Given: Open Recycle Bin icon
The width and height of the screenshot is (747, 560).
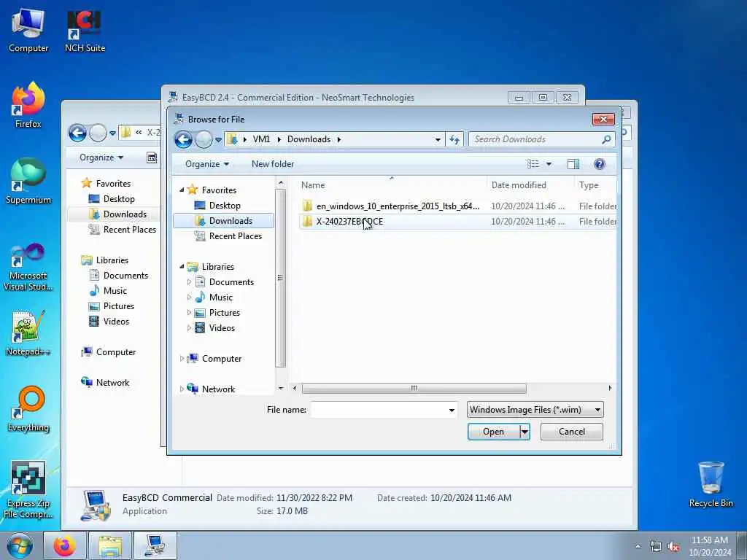Looking at the screenshot, I should (x=711, y=485).
